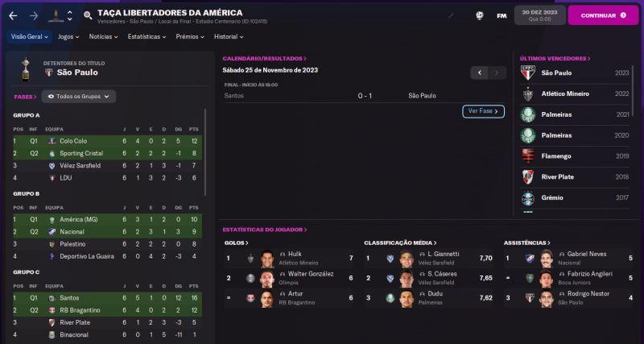The image size is (644, 344).
Task: Go to previous match date arrow
Action: pyautogui.click(x=480, y=73)
